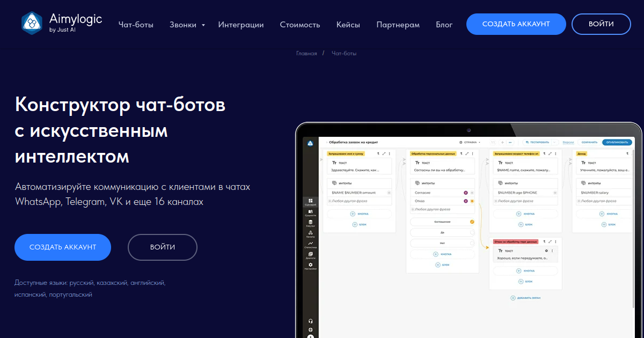Open Кейсы in top navigation
This screenshot has height=338, width=644.
[x=348, y=25]
